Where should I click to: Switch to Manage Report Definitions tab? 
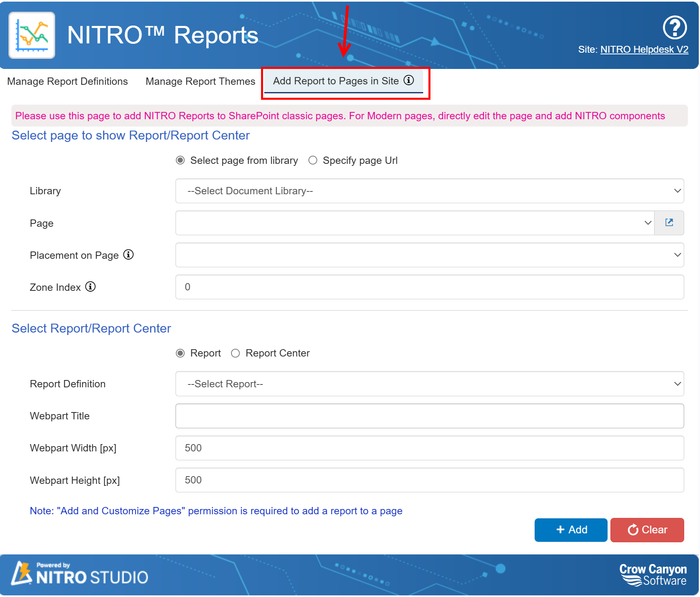click(x=67, y=82)
